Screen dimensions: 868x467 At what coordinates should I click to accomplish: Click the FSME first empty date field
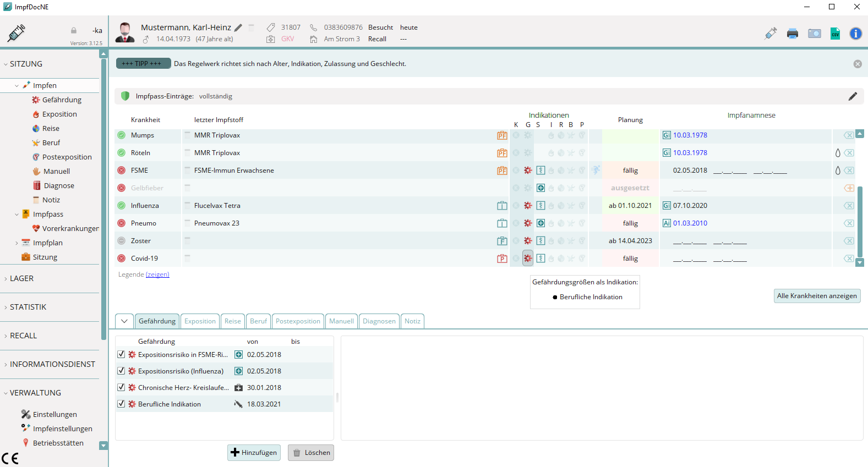730,171
